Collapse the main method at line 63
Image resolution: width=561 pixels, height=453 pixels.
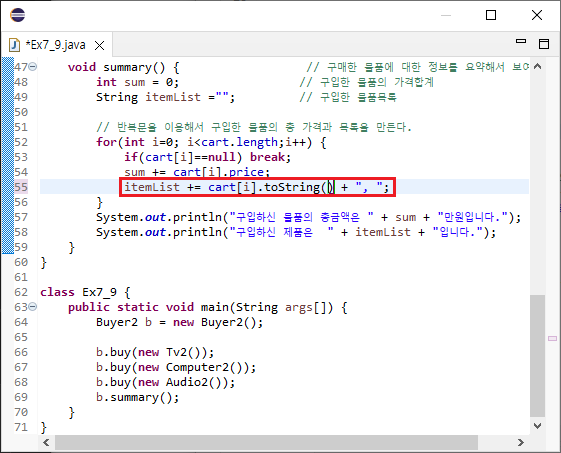[33, 307]
